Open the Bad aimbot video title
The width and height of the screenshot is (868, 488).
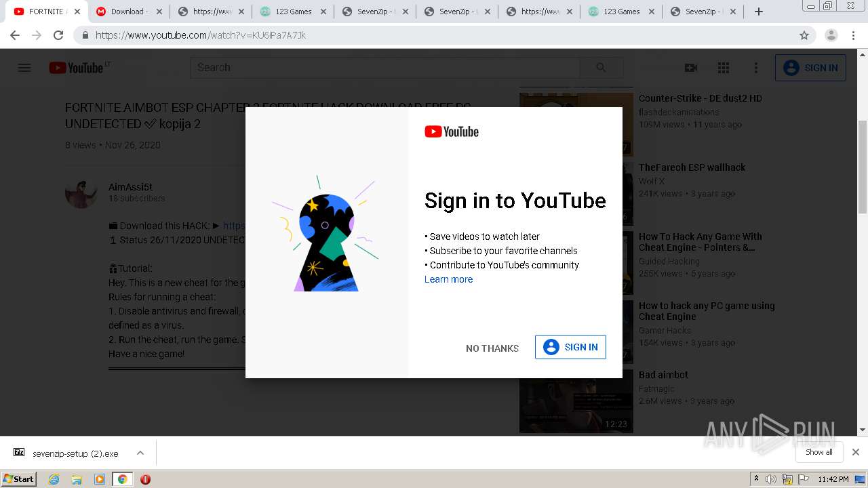point(663,375)
